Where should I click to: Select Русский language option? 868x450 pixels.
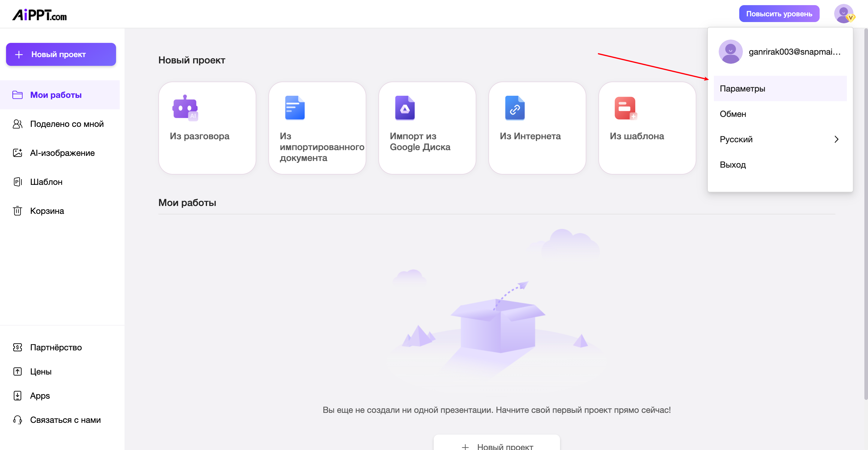point(736,140)
